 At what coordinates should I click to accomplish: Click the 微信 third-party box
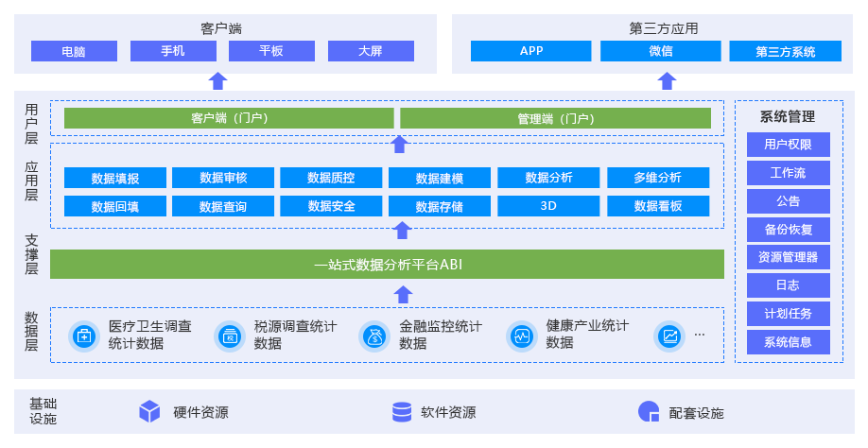pyautogui.click(x=660, y=51)
